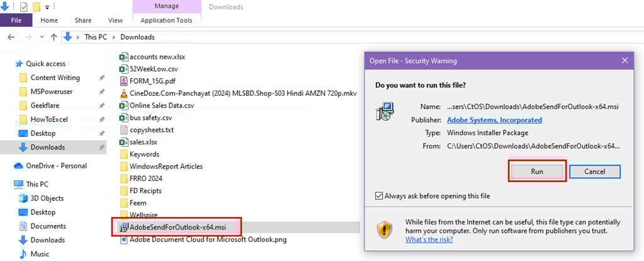Click the yellow shield warning icon
The image size is (644, 261).
tap(385, 231)
